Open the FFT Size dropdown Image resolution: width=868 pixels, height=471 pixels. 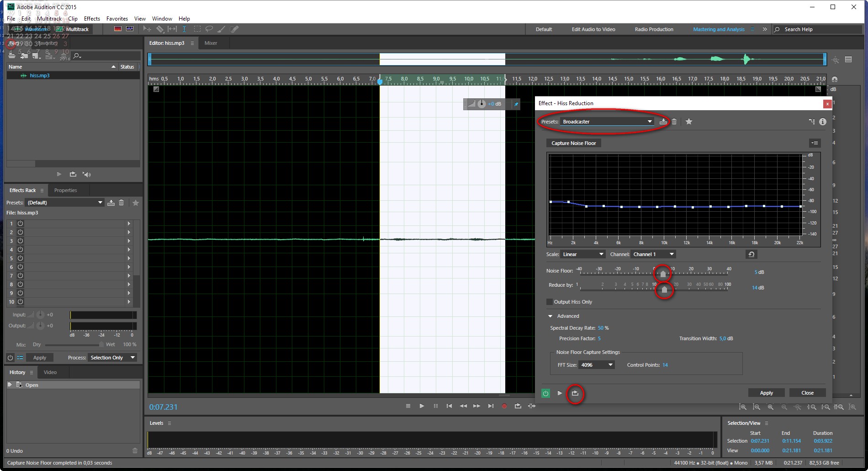[x=596, y=365]
